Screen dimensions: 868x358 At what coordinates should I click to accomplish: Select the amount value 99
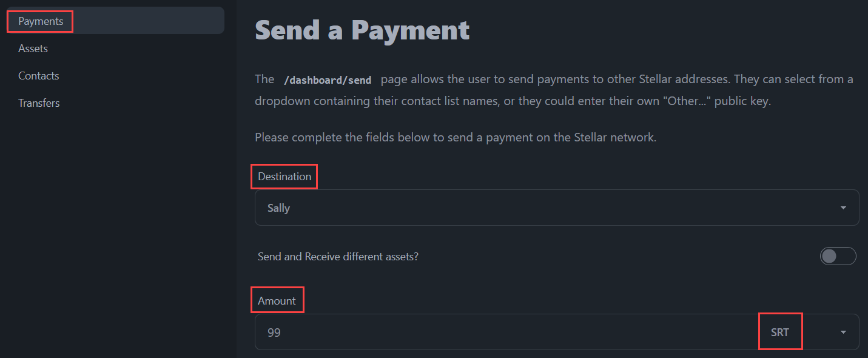(274, 332)
